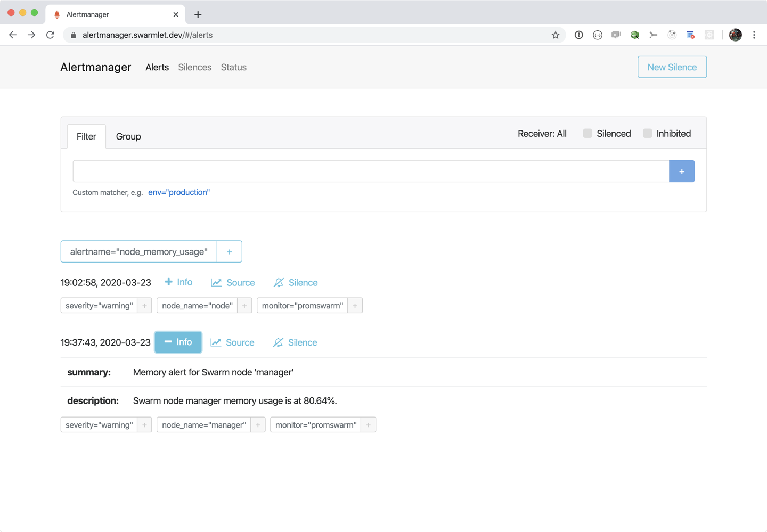Click env="production" example matcher link
The height and width of the screenshot is (532, 767).
179,192
